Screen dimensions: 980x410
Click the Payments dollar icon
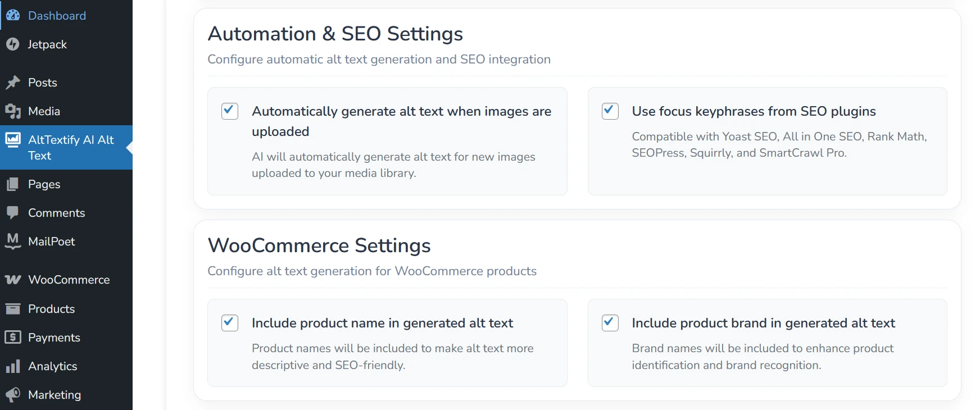point(13,337)
